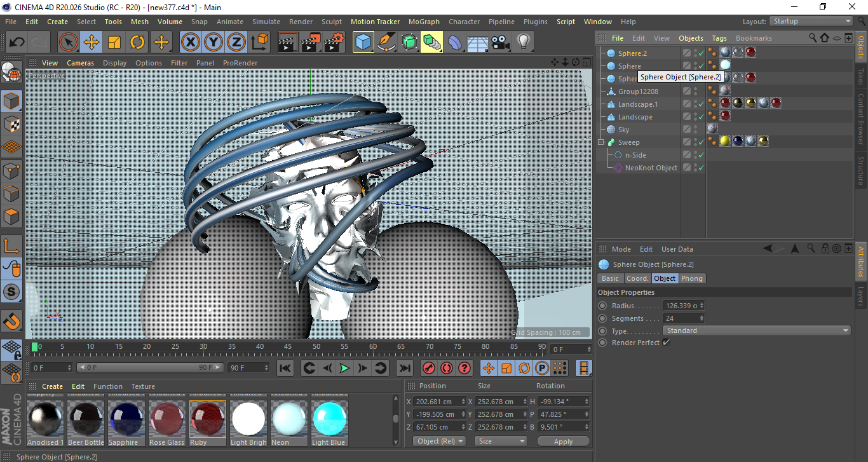Switch to the Phong tab
Viewport: 868px width, 462px height.
coord(692,278)
